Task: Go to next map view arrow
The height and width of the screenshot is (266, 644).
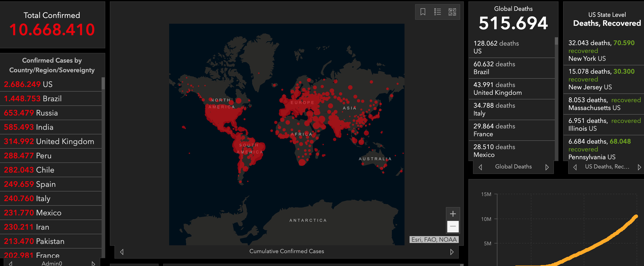Action: click(452, 252)
